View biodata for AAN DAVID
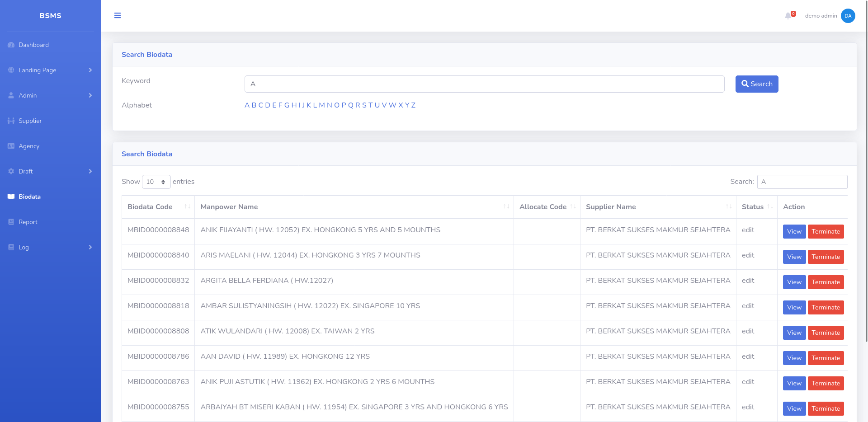 794,358
